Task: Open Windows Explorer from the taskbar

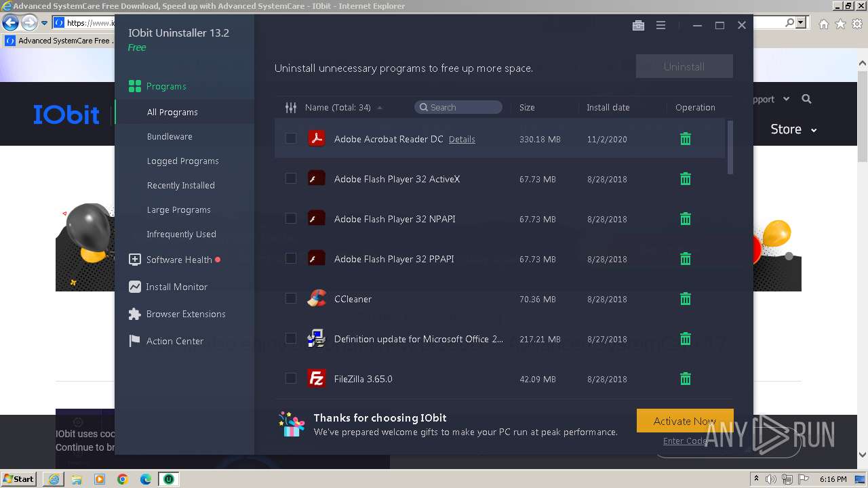Action: [x=77, y=479]
